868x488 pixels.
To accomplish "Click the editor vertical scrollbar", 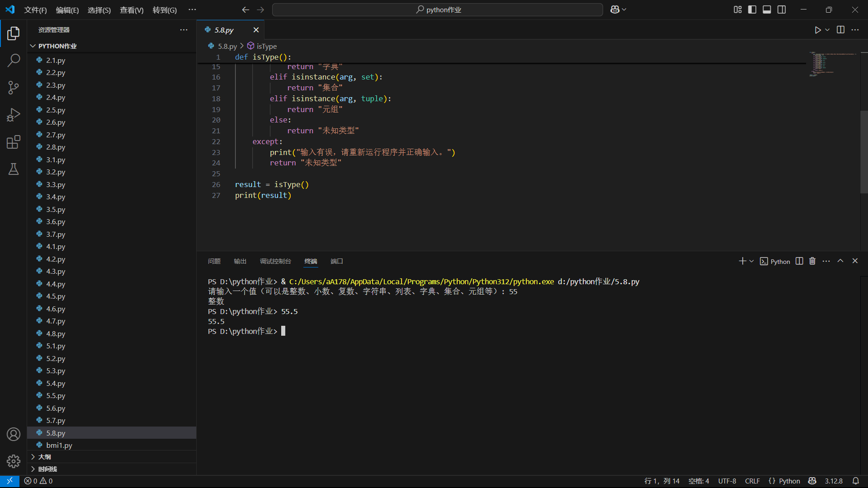I will point(863,151).
